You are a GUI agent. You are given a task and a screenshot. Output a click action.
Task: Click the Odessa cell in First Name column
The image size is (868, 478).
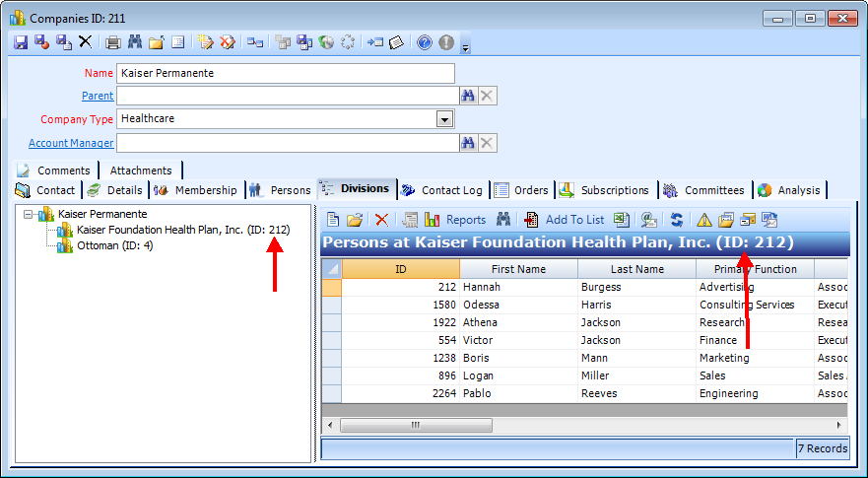point(518,305)
